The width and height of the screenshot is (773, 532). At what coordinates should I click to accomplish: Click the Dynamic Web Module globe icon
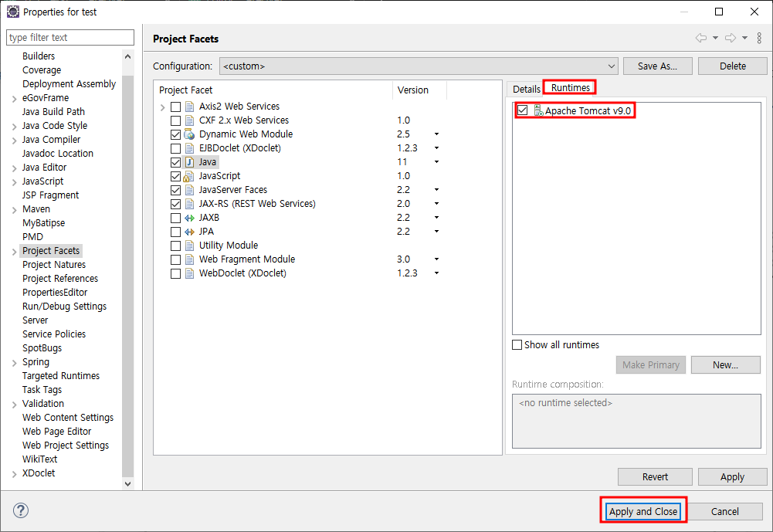tap(189, 134)
